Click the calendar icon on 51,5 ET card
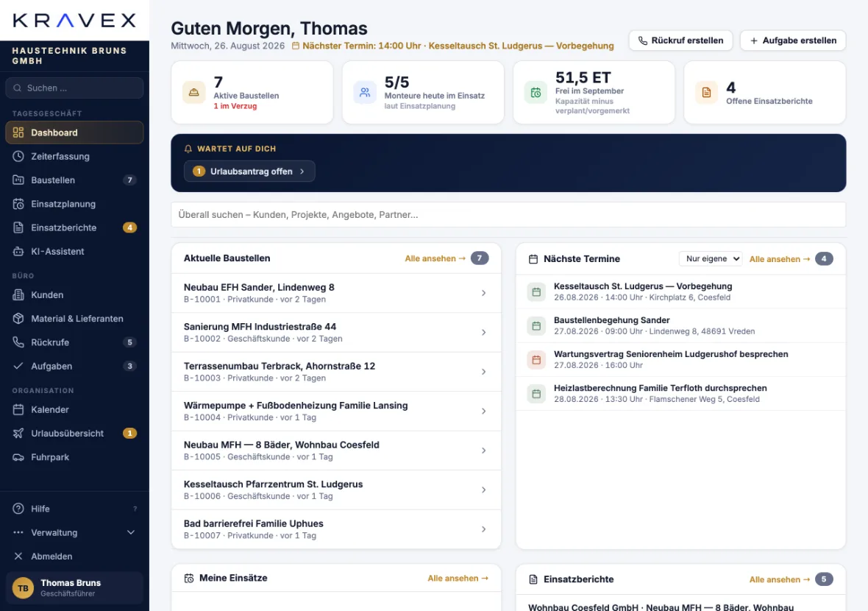Viewport: 868px width, 611px height. (x=536, y=93)
